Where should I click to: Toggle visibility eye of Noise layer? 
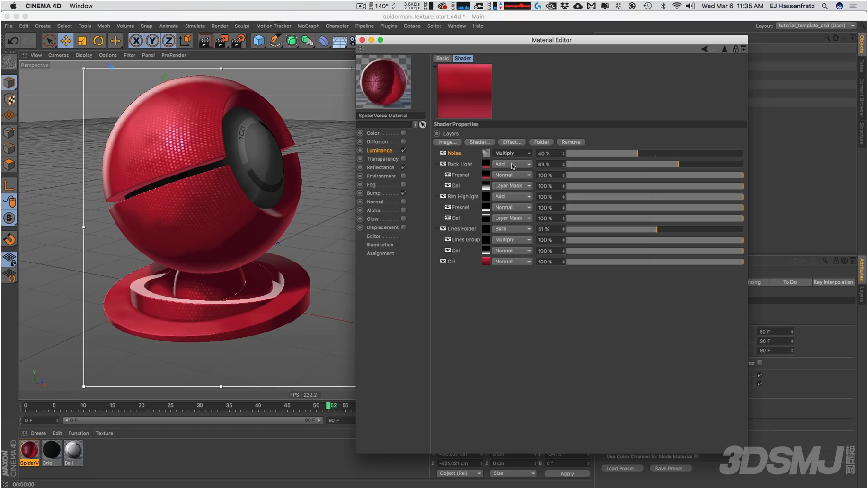coord(443,153)
